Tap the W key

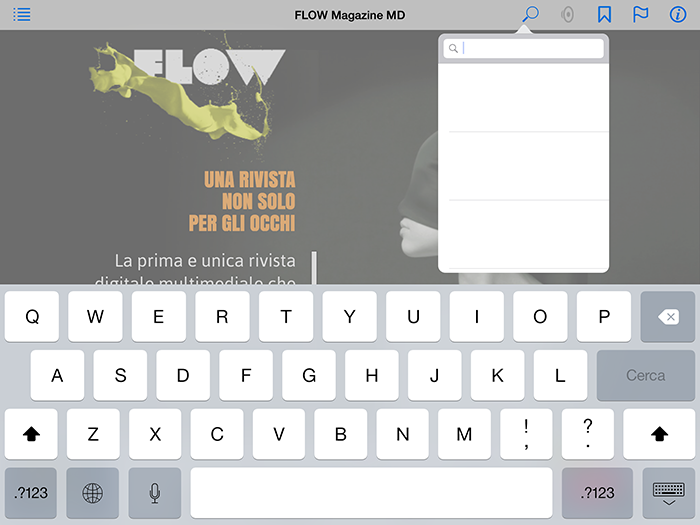coord(95,317)
